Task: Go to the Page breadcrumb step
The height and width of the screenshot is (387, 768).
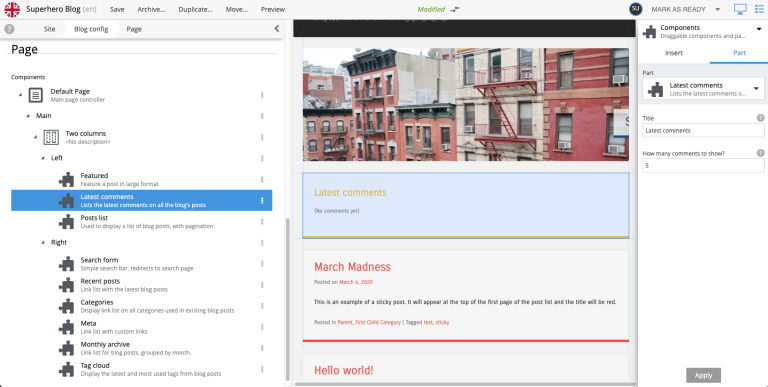Action: click(134, 29)
